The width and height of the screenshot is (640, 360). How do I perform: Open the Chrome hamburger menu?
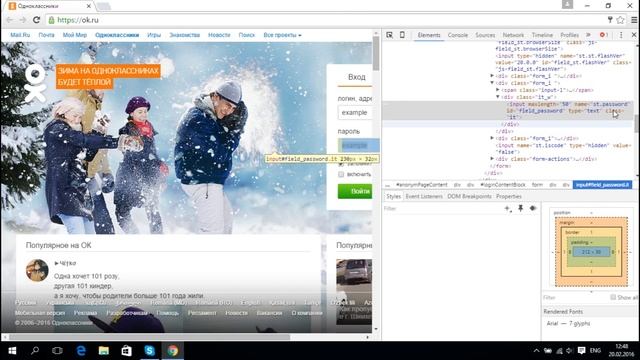click(x=634, y=20)
